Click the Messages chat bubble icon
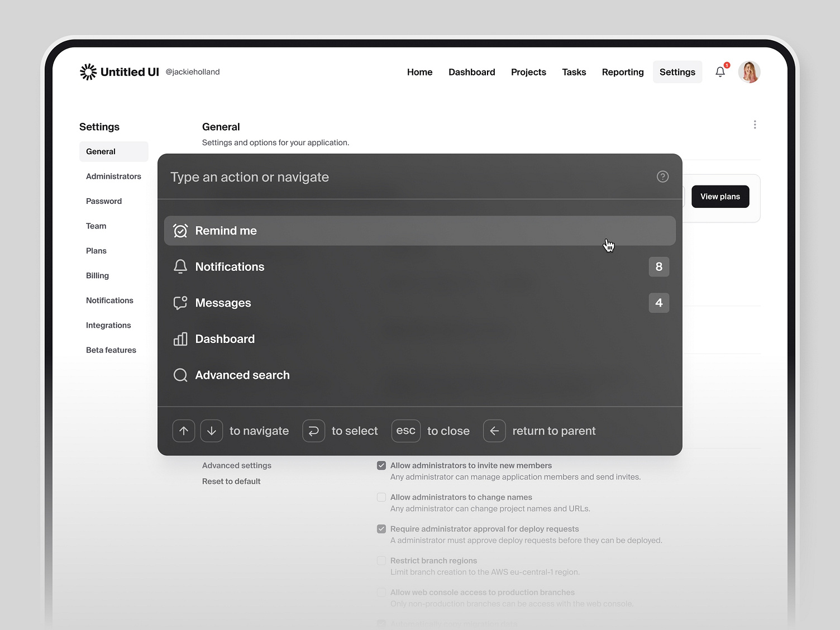The width and height of the screenshot is (840, 630). click(180, 303)
